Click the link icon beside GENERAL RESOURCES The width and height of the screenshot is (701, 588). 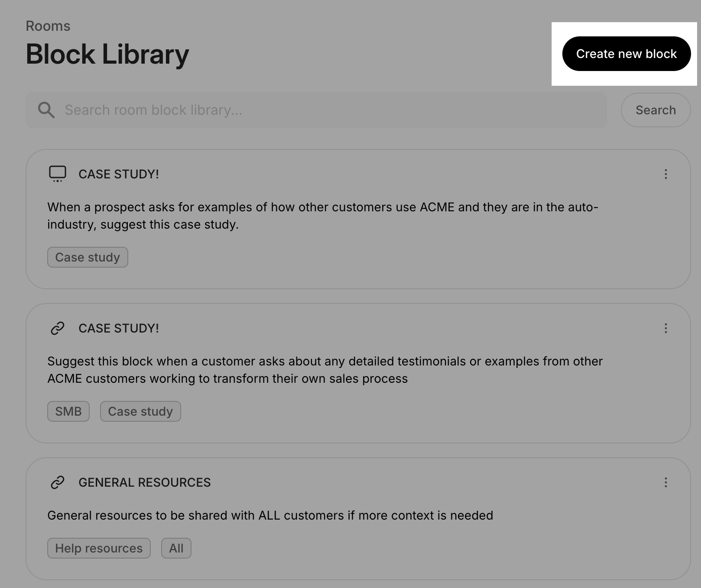pyautogui.click(x=58, y=482)
